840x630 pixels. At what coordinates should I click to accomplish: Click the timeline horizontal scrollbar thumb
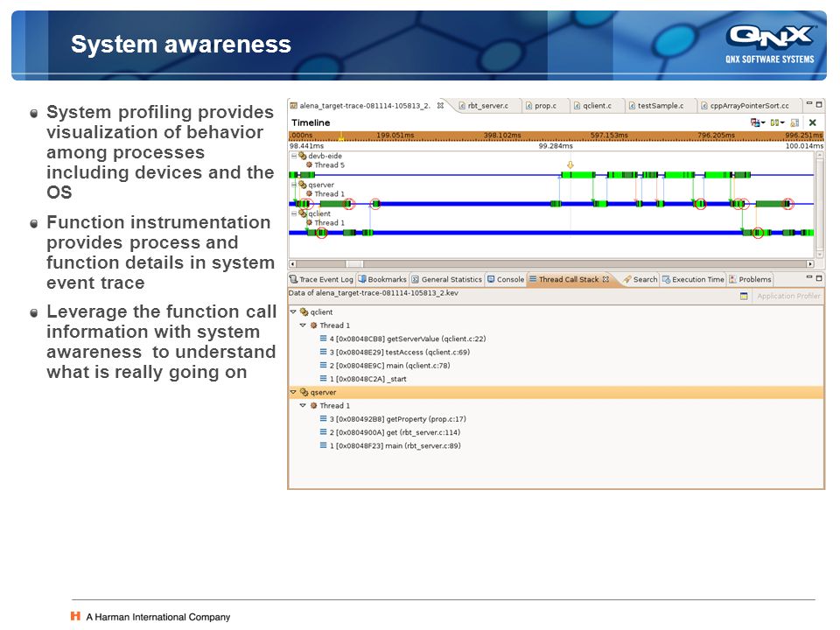point(354,263)
